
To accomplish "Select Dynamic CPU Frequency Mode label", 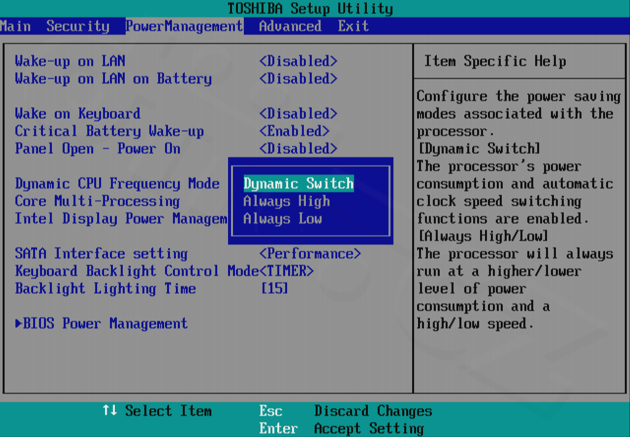I will click(x=117, y=184).
